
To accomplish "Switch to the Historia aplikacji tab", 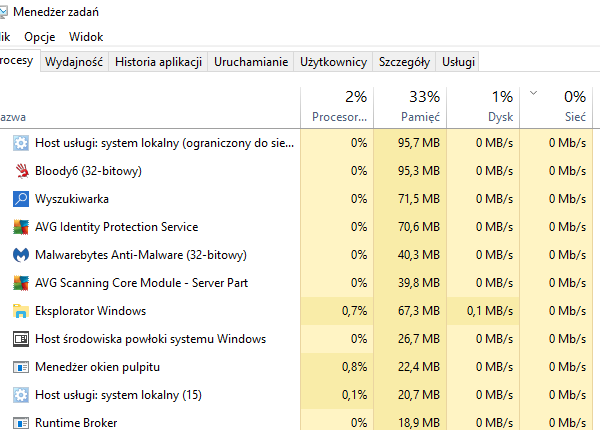I will point(158,62).
